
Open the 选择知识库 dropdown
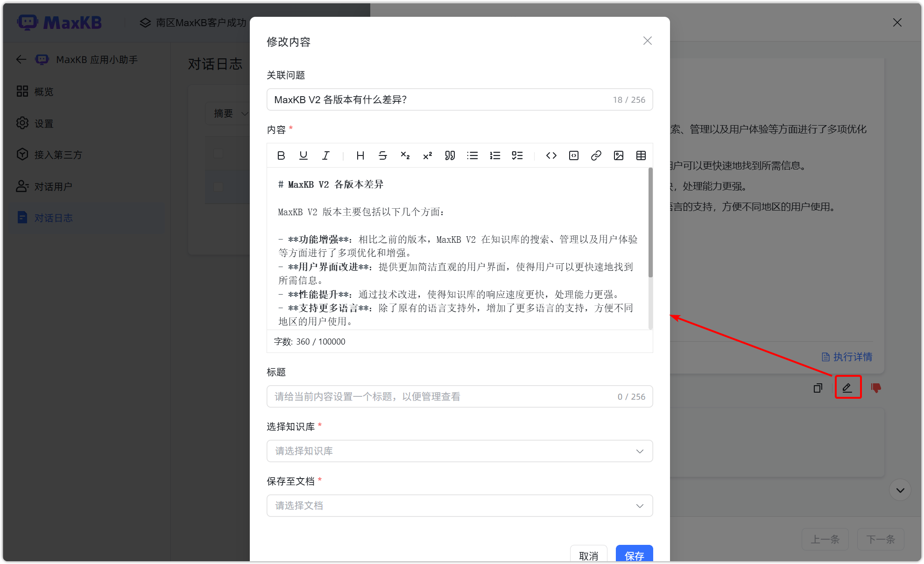459,451
